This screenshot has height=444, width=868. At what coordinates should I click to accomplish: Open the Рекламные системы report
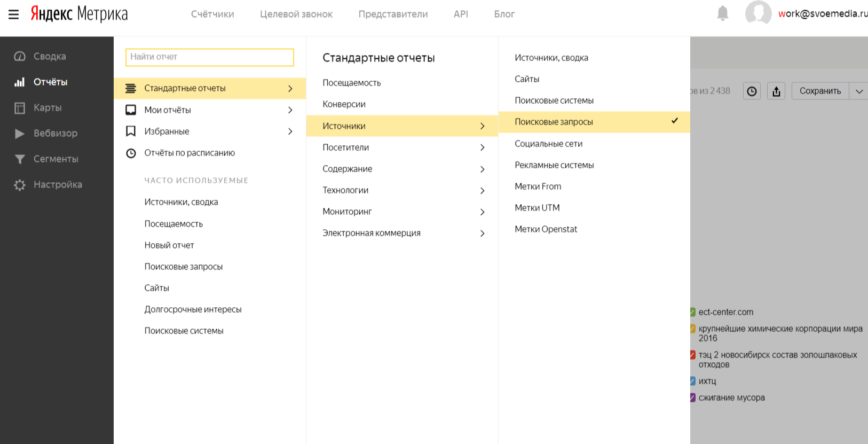click(554, 165)
